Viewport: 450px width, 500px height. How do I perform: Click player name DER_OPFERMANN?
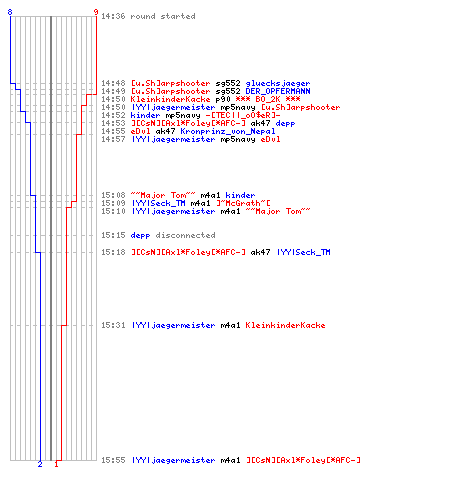(x=278, y=91)
